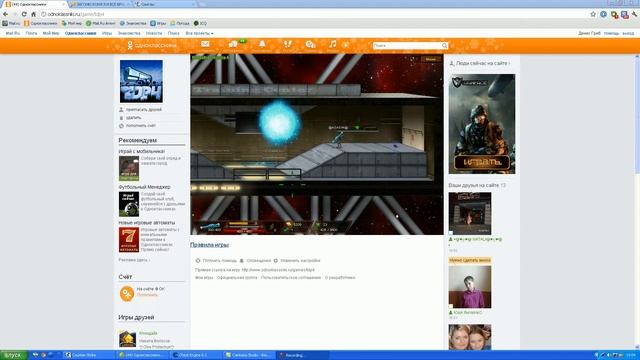The width and height of the screenshot is (640, 360).
Task: Click the Windows Start button
Action: (13, 355)
